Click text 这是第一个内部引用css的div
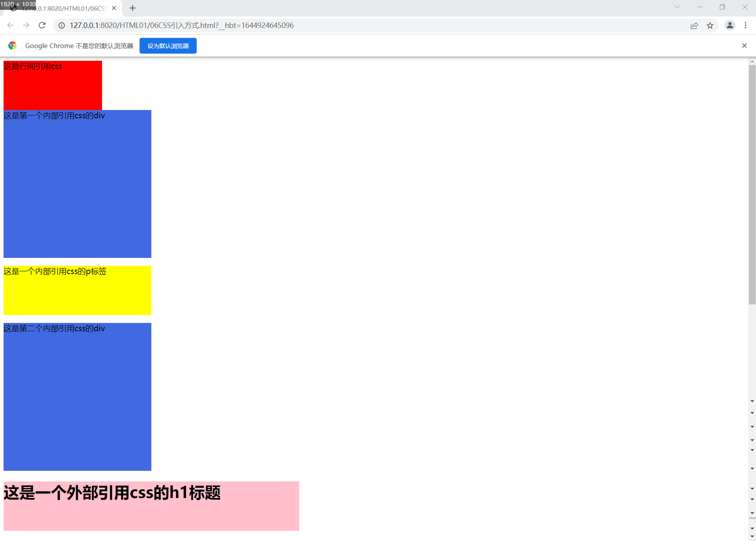Image resolution: width=756 pixels, height=541 pixels. point(54,116)
